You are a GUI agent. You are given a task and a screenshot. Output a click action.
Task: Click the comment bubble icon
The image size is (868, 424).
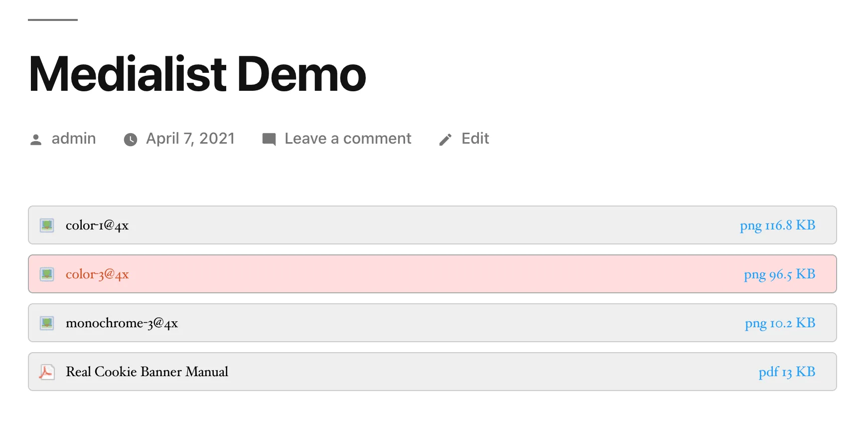269,139
